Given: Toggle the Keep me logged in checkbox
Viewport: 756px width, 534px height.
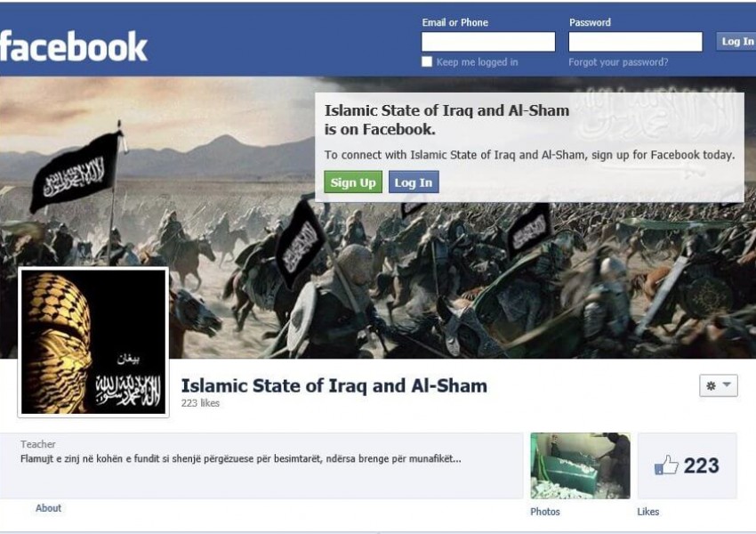Looking at the screenshot, I should pos(427,61).
